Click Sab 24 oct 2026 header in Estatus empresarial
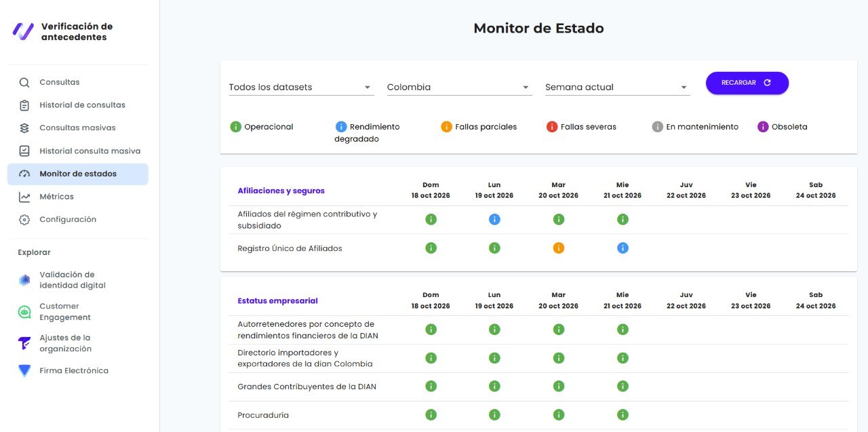This screenshot has width=868, height=432. click(816, 300)
